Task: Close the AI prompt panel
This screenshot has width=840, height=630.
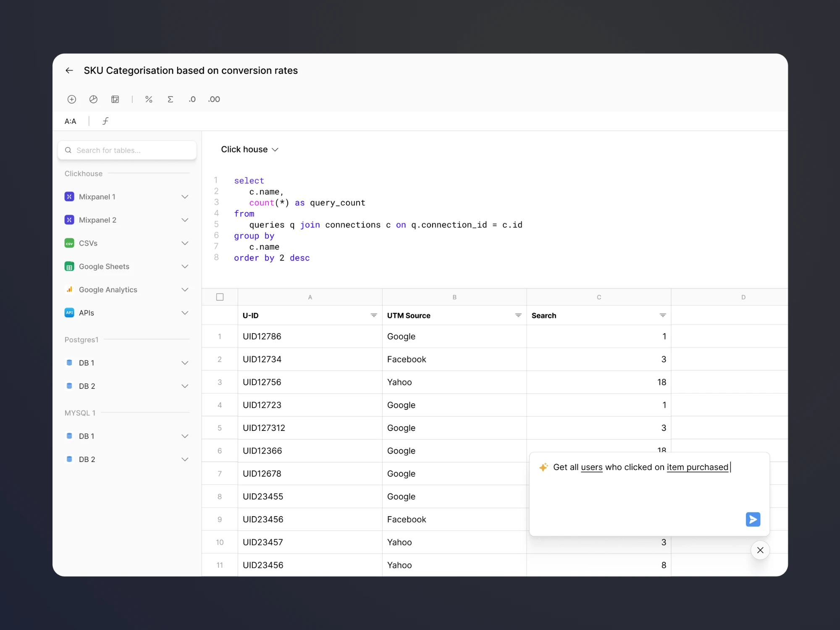Action: click(760, 550)
